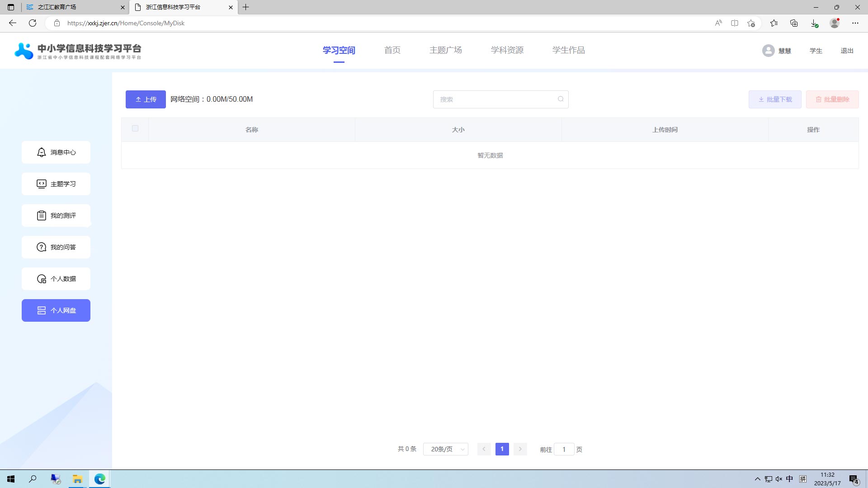
Task: Open 我的问答 in the sidebar
Action: [x=56, y=247]
